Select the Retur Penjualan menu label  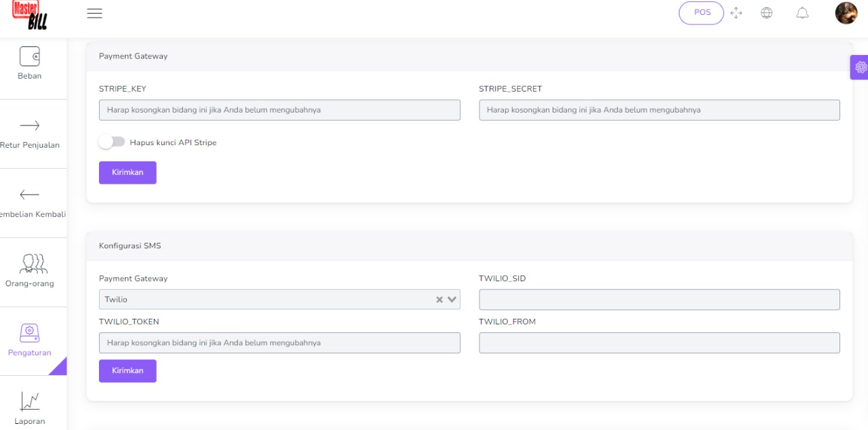[x=30, y=145]
